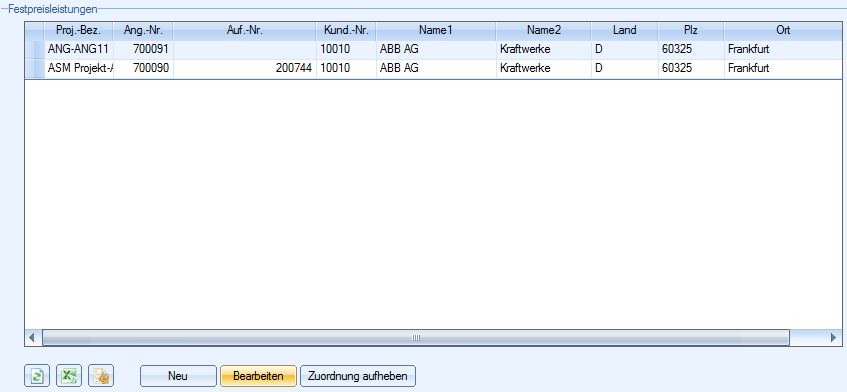This screenshot has width=847, height=392.
Task: Click the Ort column header
Action: [x=783, y=31]
